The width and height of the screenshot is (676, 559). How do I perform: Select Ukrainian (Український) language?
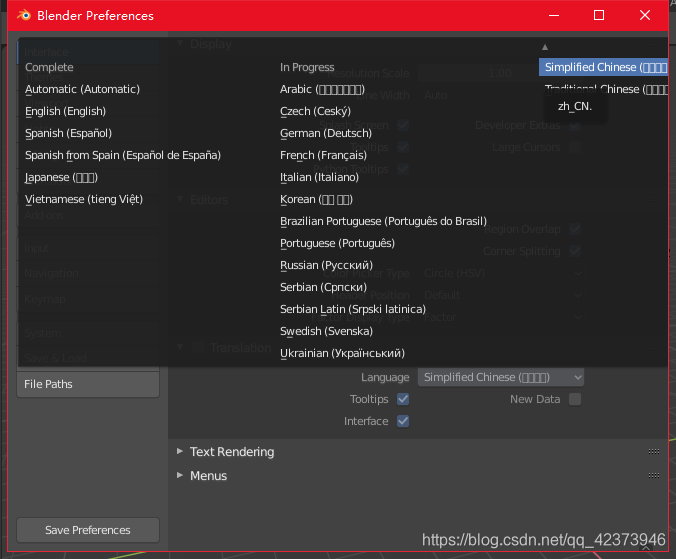[x=342, y=353]
